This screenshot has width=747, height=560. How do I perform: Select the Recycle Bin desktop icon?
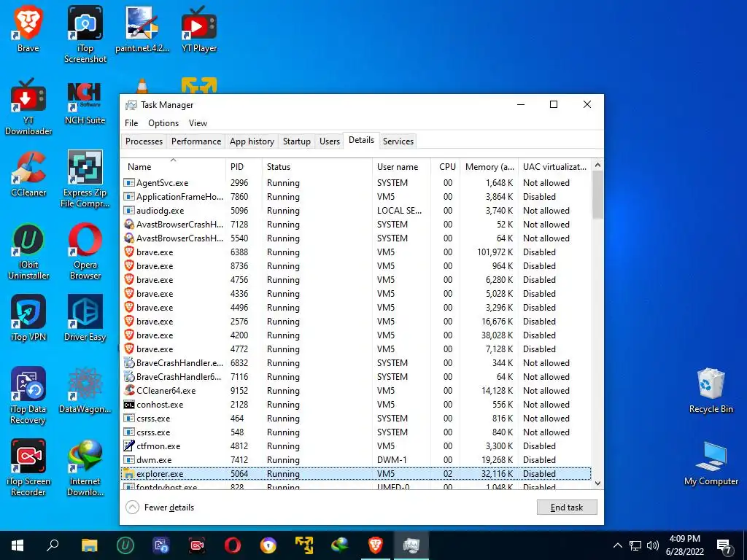(711, 391)
